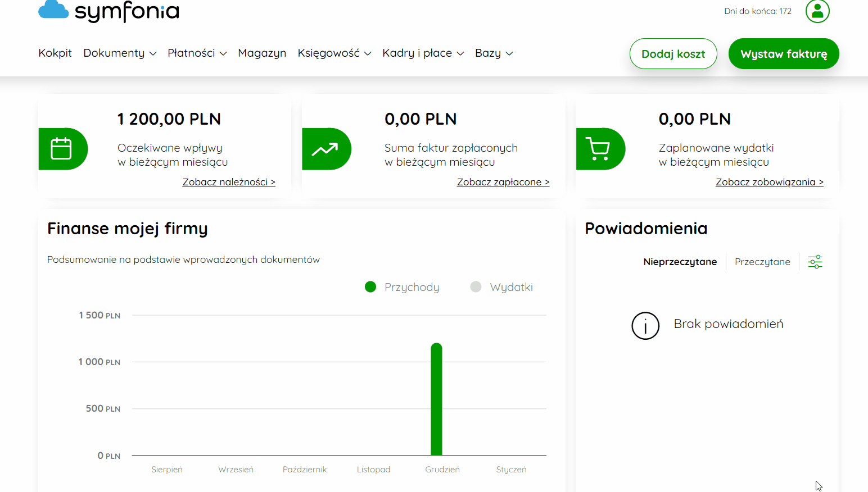Screen dimensions: 868x492
Task: Open the Bazy dropdown
Action: coord(494,53)
